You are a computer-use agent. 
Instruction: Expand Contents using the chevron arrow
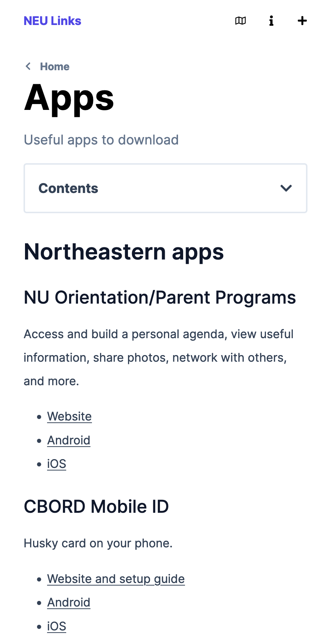286,188
